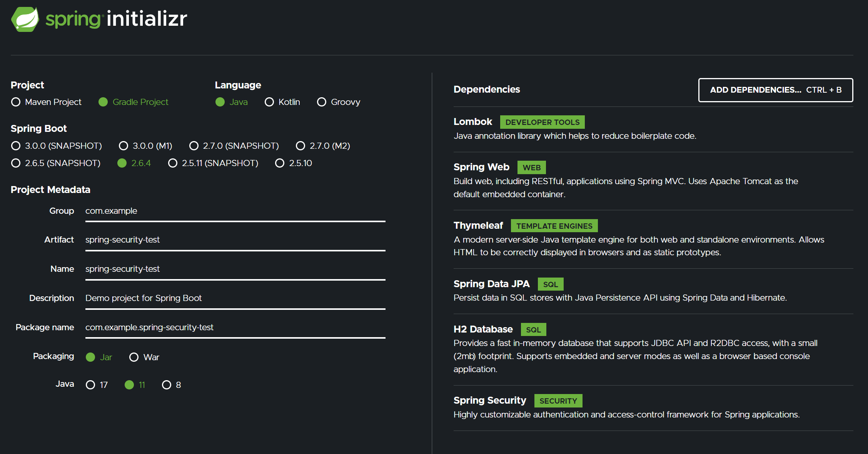
Task: Click the Package name field
Action: 235,328
